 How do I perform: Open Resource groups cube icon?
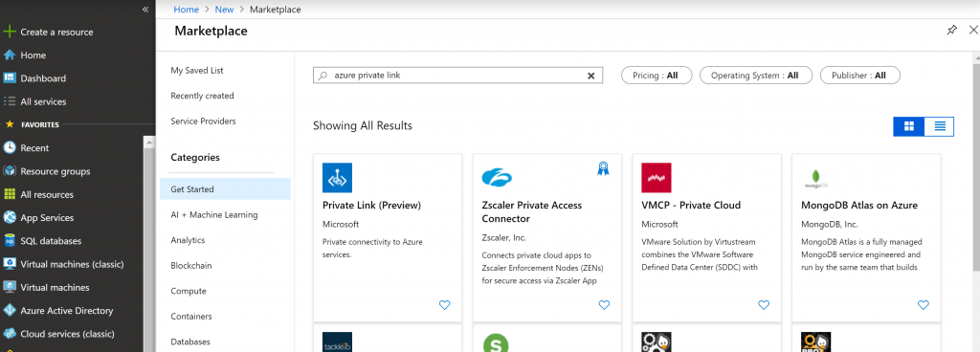[10, 171]
